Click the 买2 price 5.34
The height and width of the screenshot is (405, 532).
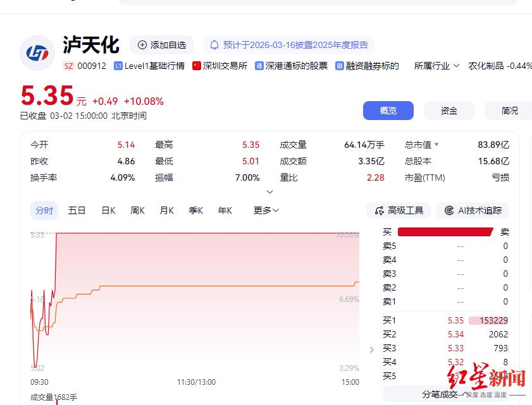coord(455,334)
